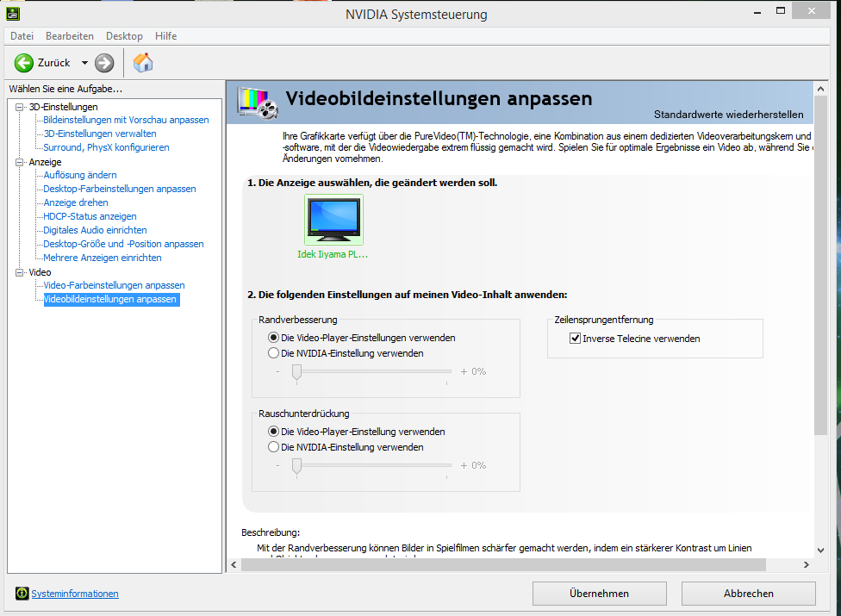This screenshot has height=616, width=841.
Task: Select Videobildeinstellungen anpassen tree item
Action: pos(111,299)
